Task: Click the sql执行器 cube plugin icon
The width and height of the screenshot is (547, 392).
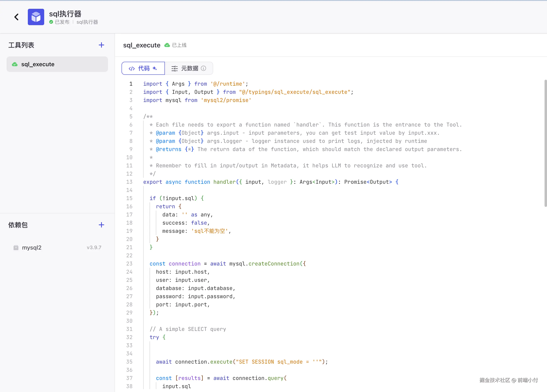Action: (x=36, y=17)
